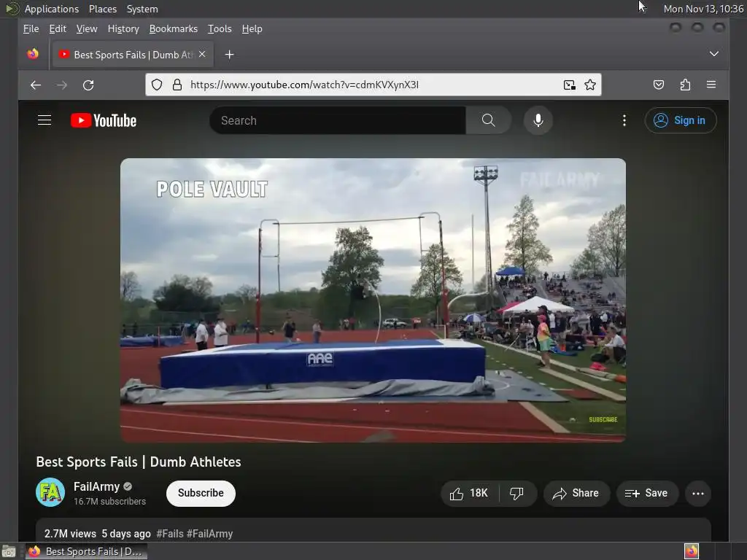
Task: Click the #FailArmy hashtag
Action: coord(209,534)
